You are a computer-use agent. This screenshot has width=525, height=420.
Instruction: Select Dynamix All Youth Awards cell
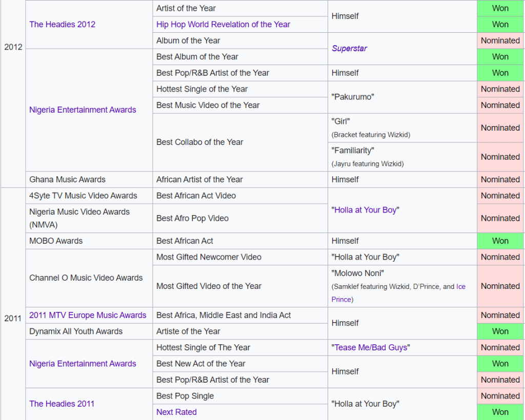pyautogui.click(x=76, y=331)
